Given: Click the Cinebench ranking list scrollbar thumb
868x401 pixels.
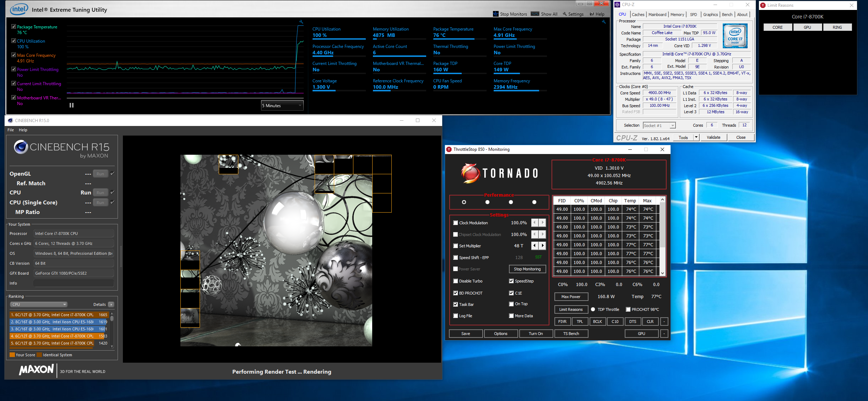Looking at the screenshot, I should point(112,318).
